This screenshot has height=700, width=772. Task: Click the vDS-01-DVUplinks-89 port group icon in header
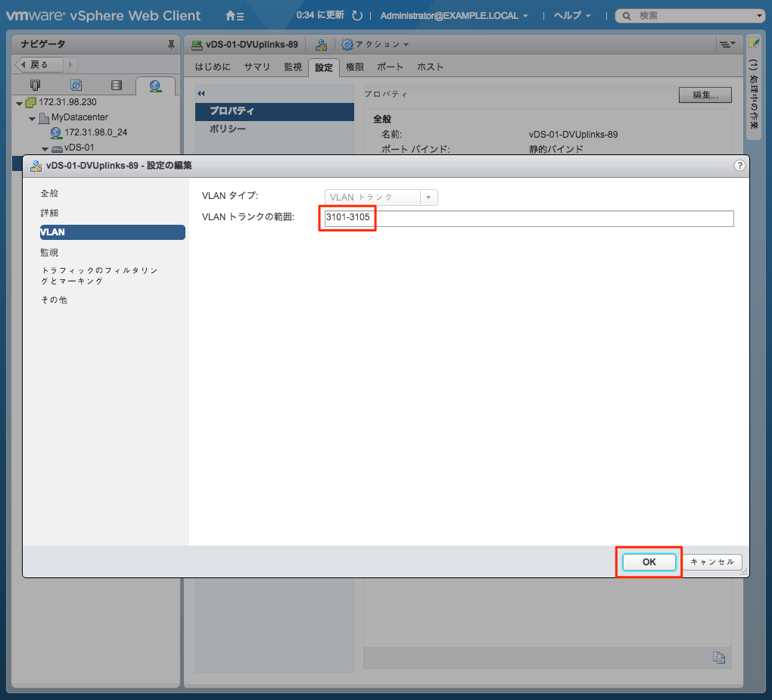[197, 45]
